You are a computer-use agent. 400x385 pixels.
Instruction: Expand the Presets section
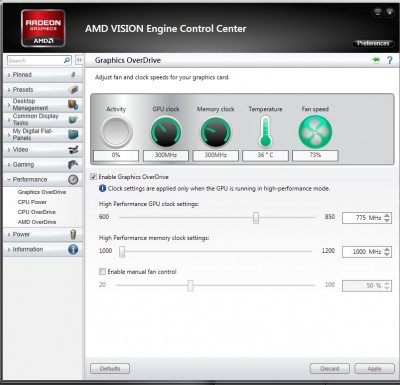(x=42, y=90)
